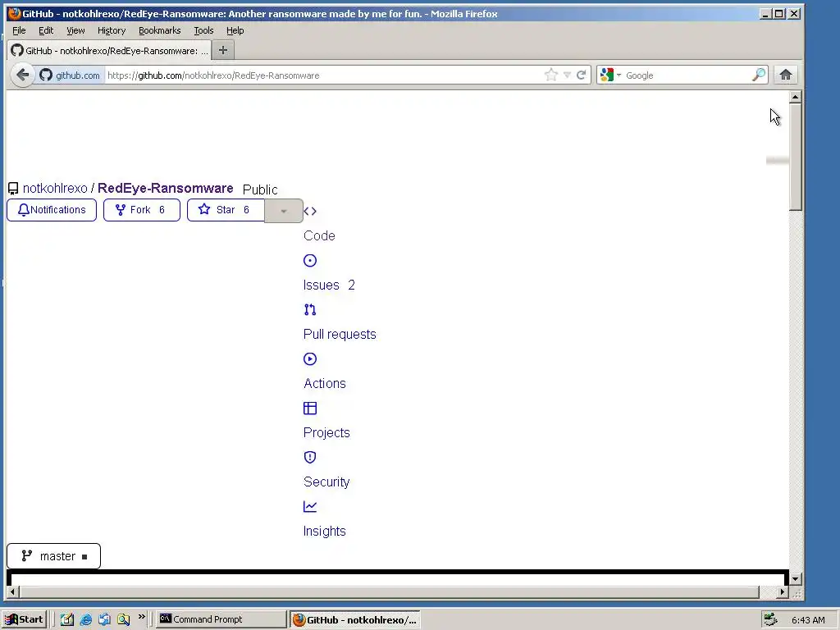Click the vertical scrollbar up arrow
Image resolution: width=840 pixels, height=630 pixels.
(796, 98)
